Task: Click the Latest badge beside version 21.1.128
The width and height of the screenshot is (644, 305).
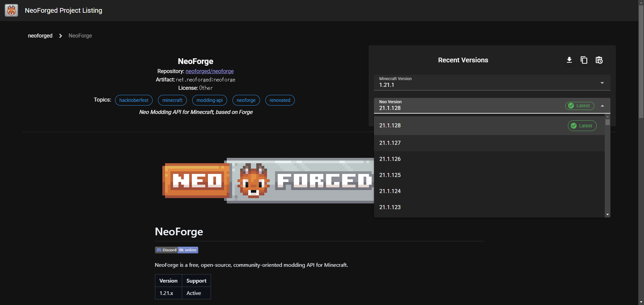Action: click(x=582, y=126)
